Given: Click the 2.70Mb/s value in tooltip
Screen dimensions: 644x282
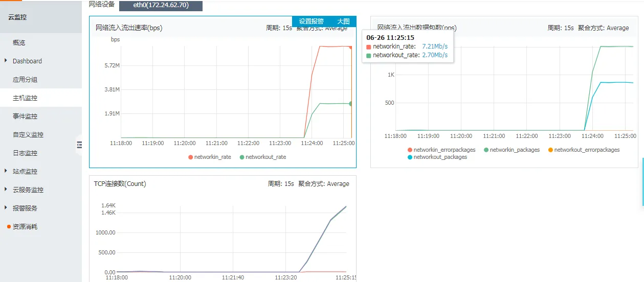Looking at the screenshot, I should pyautogui.click(x=435, y=55).
